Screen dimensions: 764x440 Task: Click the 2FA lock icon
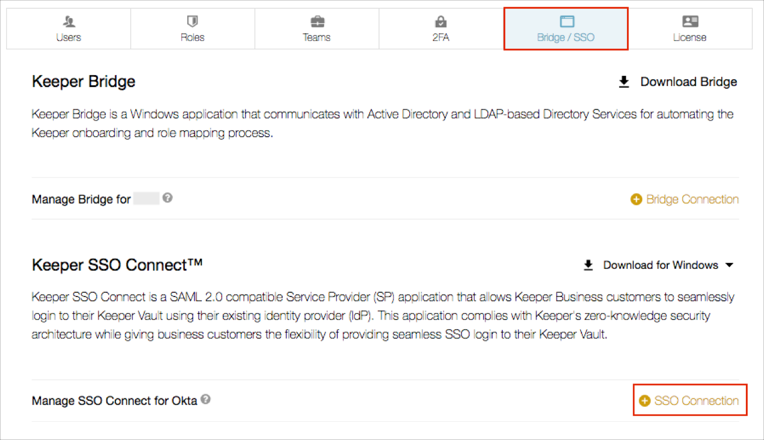pyautogui.click(x=441, y=21)
